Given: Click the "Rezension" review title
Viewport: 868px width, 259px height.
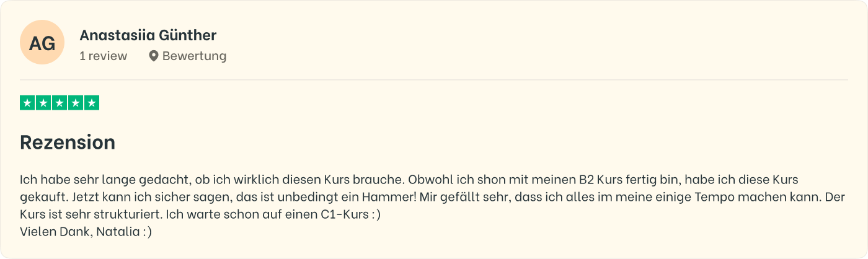Looking at the screenshot, I should pyautogui.click(x=68, y=143).
